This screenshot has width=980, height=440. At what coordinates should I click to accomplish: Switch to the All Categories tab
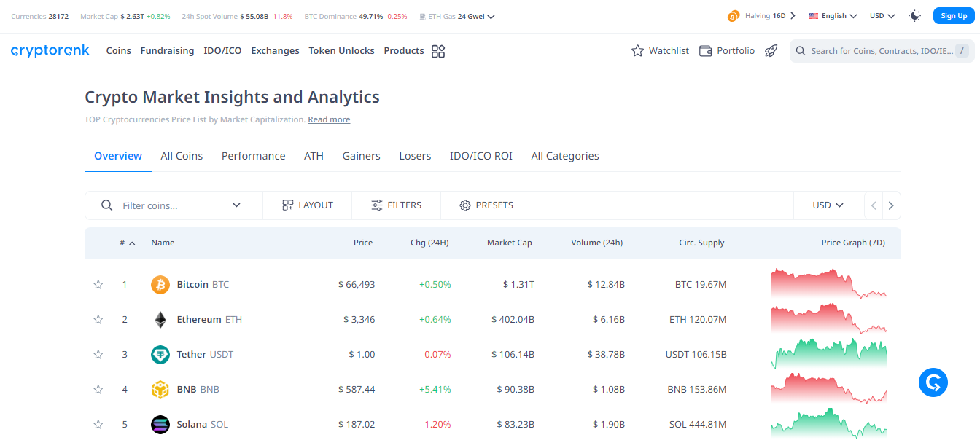click(x=565, y=156)
